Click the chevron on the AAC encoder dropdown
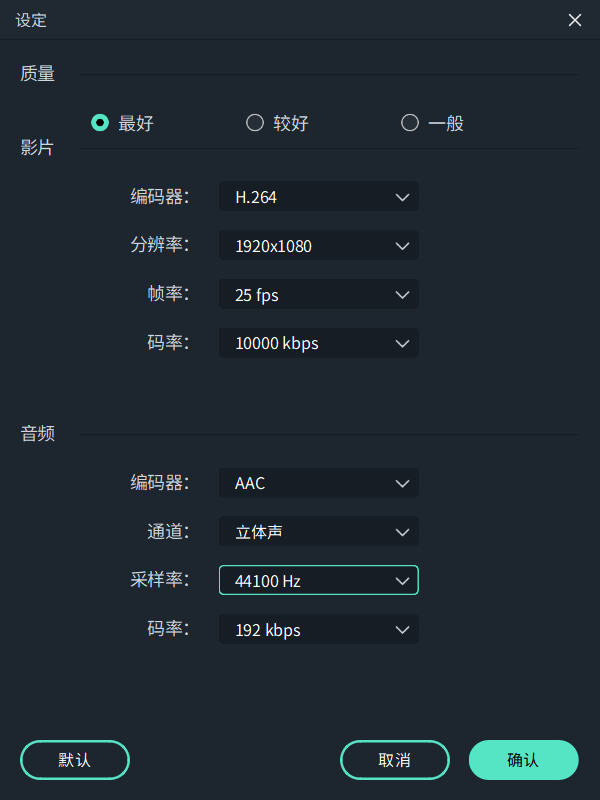This screenshot has width=600, height=800. (402, 483)
